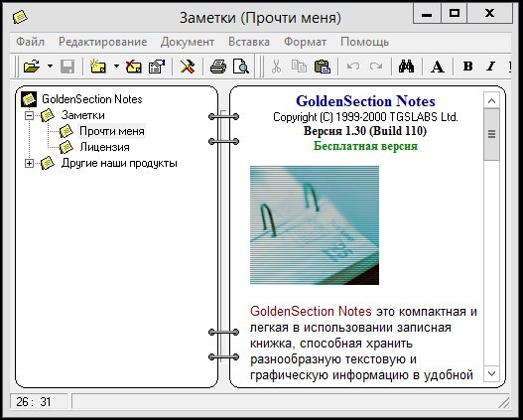Select the Лицензия note
This screenshot has height=420, width=523.
pos(104,147)
